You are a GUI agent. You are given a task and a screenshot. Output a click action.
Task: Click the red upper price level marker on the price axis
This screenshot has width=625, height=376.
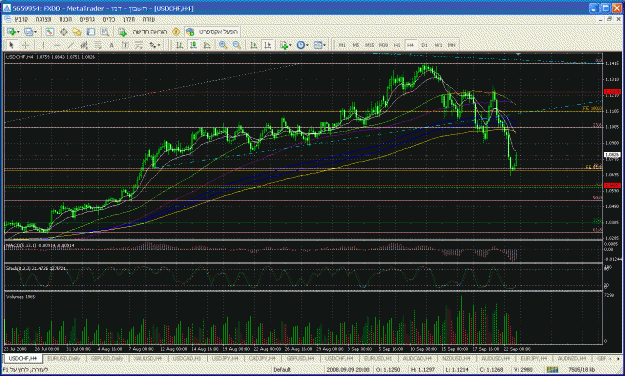click(x=612, y=92)
